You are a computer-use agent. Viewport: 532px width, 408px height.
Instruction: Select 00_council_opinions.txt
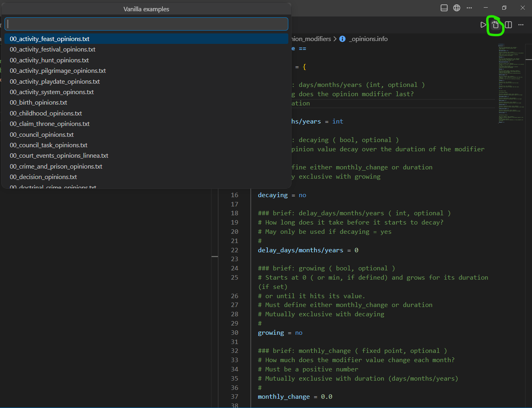[146, 135]
